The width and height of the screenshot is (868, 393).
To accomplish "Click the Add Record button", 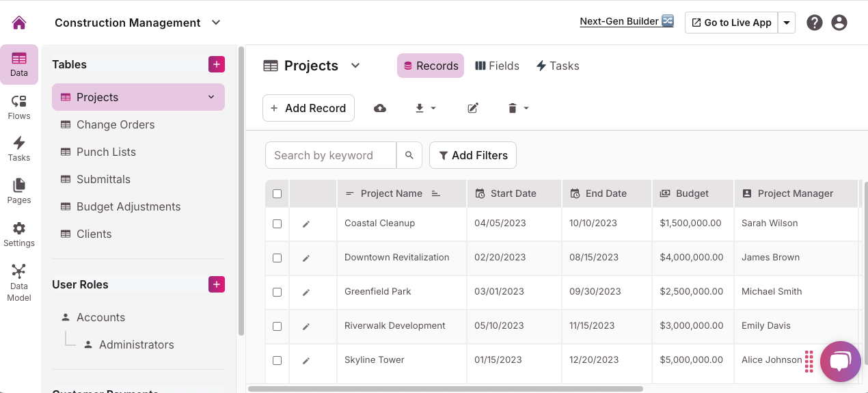I will (308, 108).
